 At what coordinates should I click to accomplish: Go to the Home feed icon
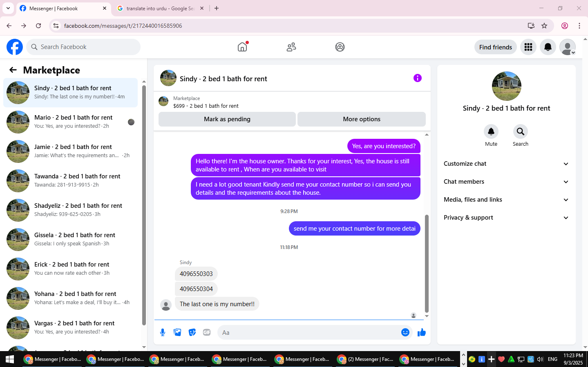[x=242, y=47]
